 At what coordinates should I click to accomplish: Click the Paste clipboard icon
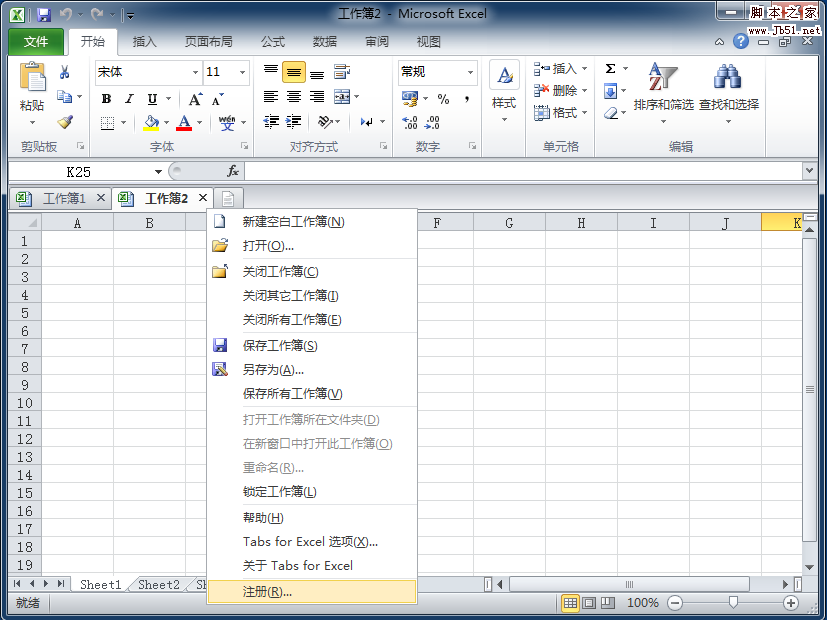pos(32,76)
